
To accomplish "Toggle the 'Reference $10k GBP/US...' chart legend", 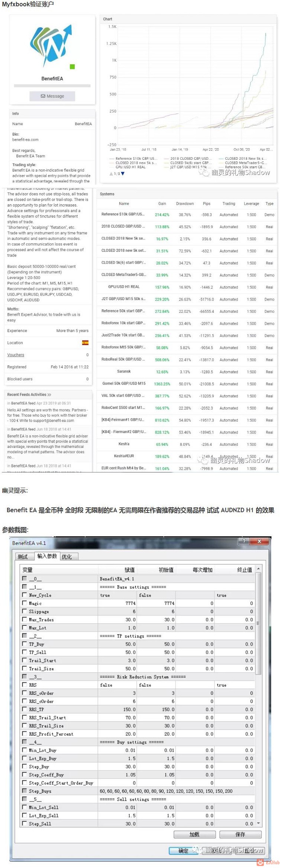I will (134, 159).
